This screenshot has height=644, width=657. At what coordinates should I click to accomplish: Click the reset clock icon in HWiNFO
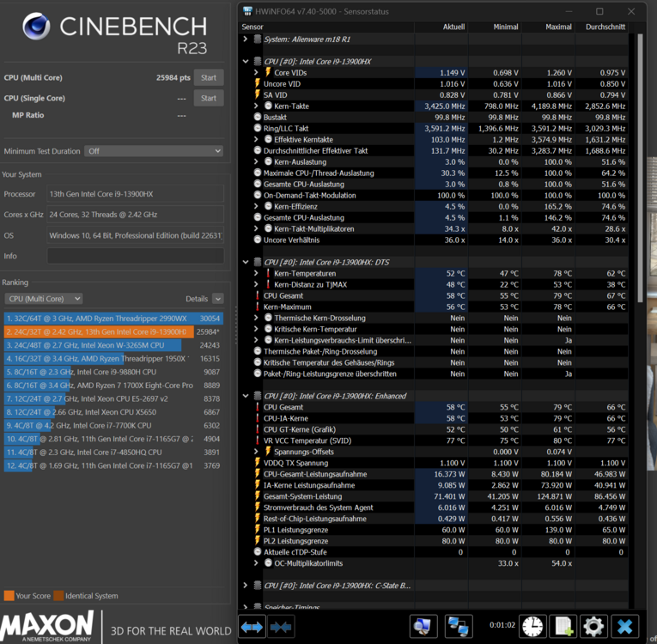click(x=532, y=626)
